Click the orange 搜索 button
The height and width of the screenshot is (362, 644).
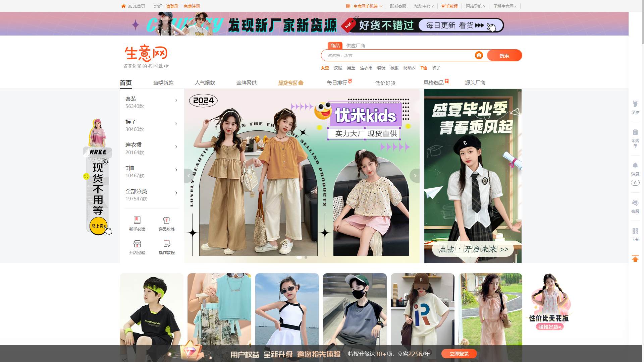point(504,56)
